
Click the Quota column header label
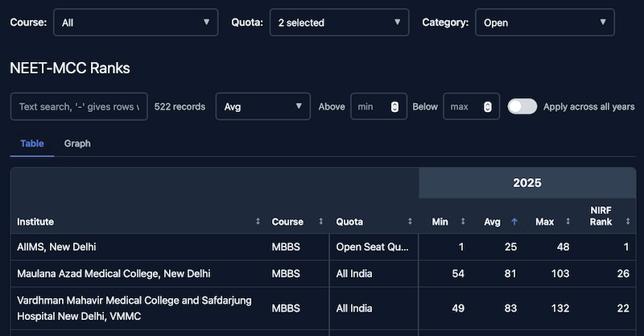349,222
